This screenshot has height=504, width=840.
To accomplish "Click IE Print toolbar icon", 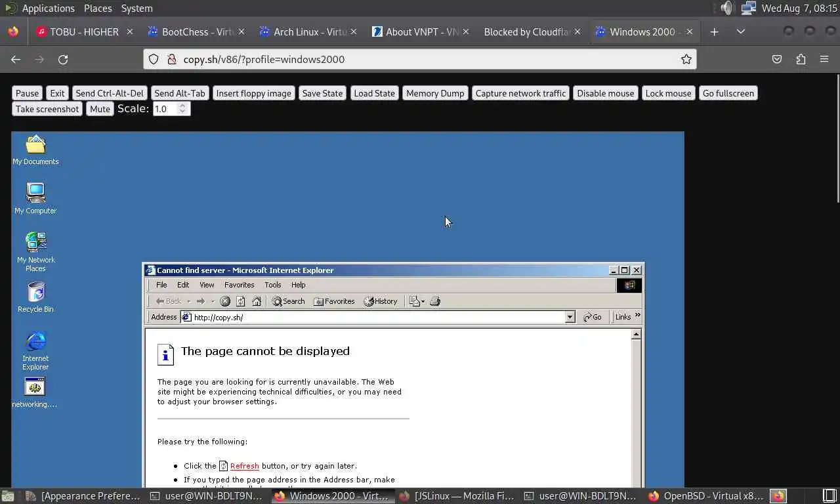I will (x=434, y=301).
